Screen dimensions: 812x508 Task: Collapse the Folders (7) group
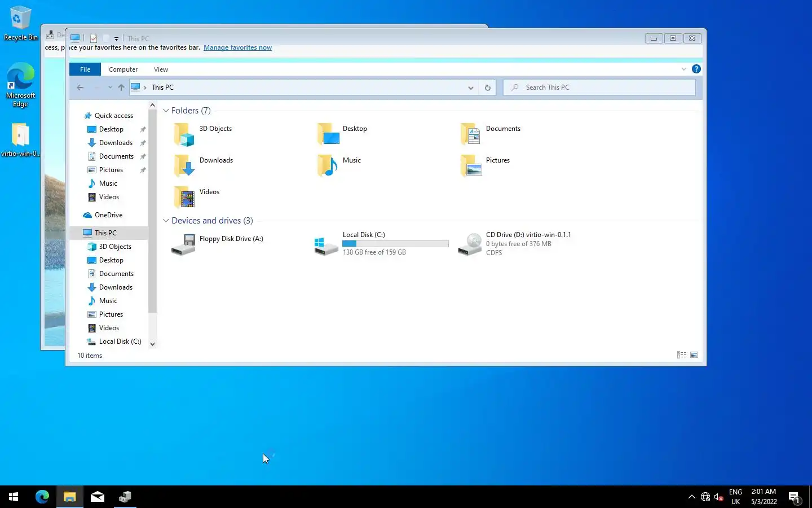(166, 111)
